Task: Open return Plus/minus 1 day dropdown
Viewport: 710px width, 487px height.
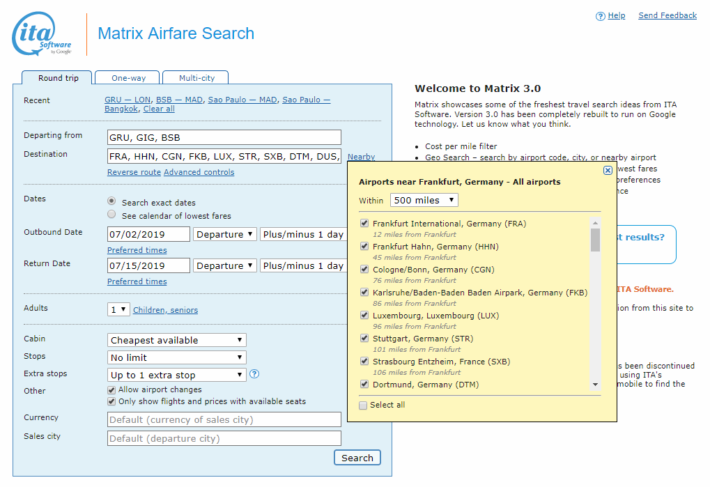Action: click(303, 266)
